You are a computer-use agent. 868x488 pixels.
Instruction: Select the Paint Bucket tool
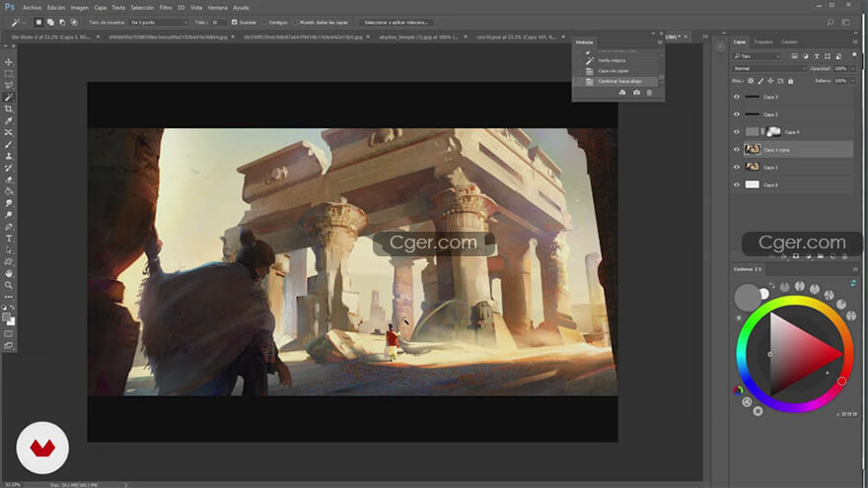pyautogui.click(x=8, y=191)
